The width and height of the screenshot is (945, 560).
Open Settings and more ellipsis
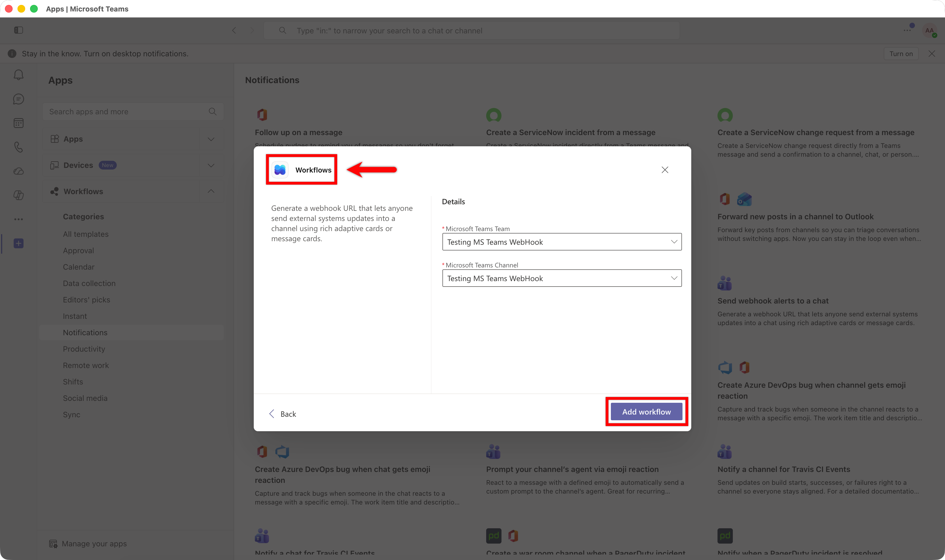[907, 30]
